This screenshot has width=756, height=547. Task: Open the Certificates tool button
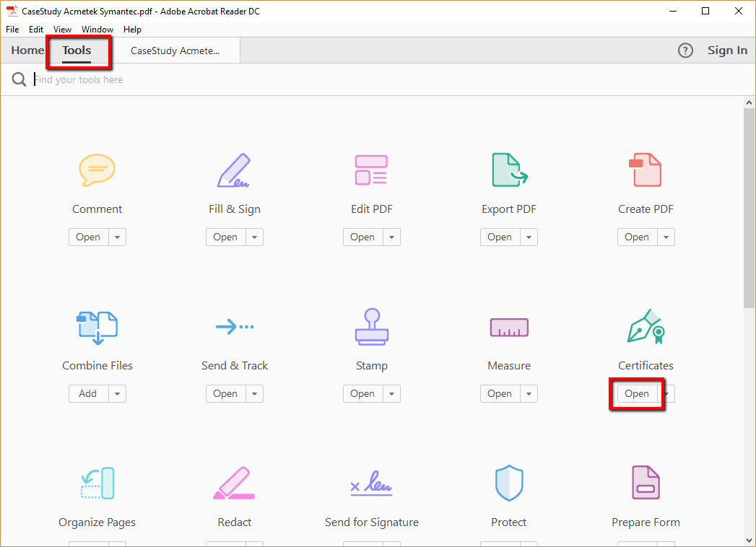pos(637,394)
